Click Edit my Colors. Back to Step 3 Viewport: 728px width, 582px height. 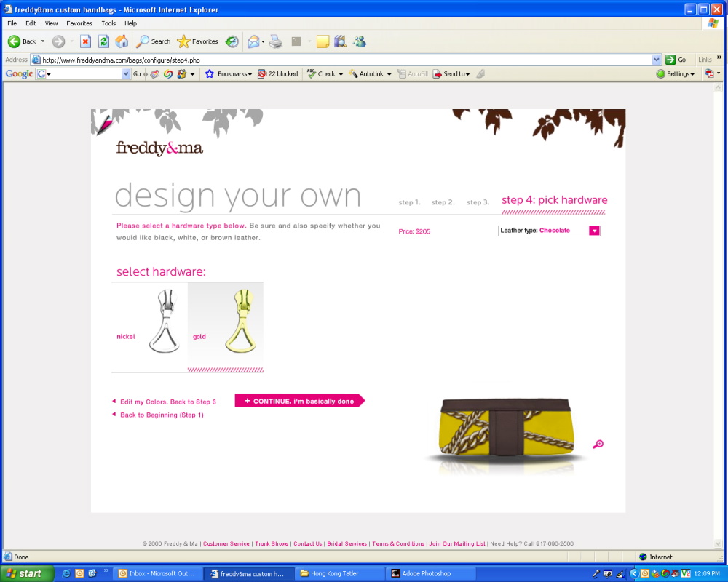pos(164,402)
